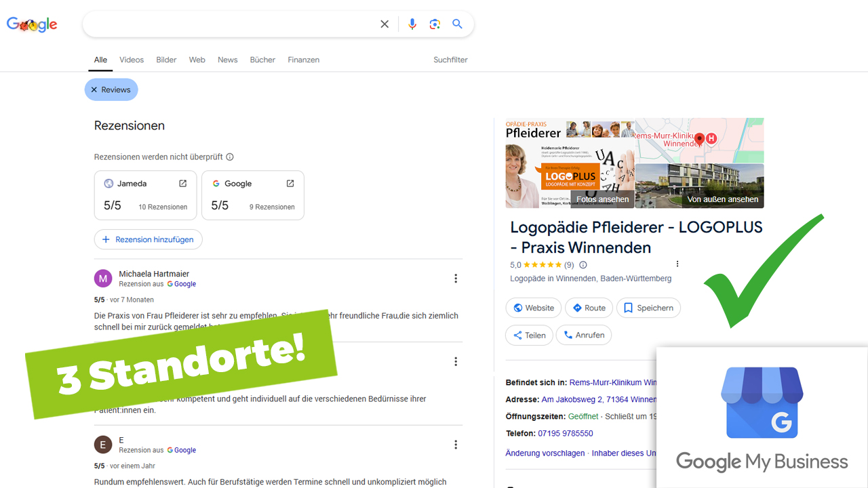Open the Google reviews card
This screenshot has height=488, width=868.
(x=252, y=195)
